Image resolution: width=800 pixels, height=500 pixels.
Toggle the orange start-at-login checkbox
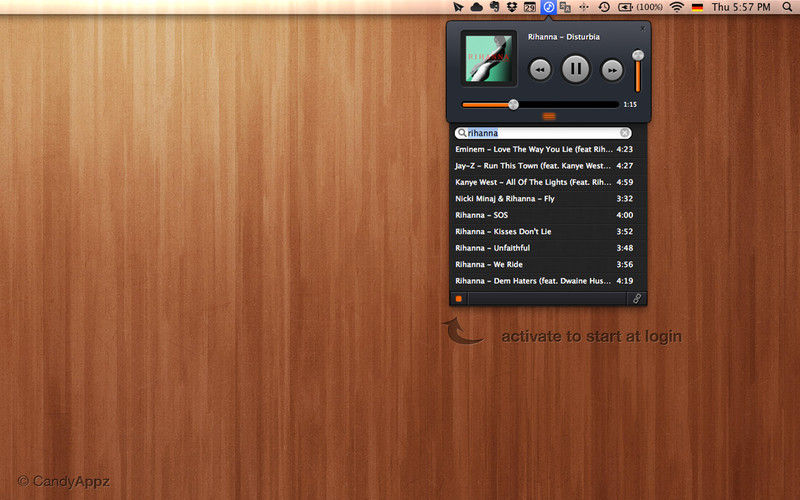(459, 299)
